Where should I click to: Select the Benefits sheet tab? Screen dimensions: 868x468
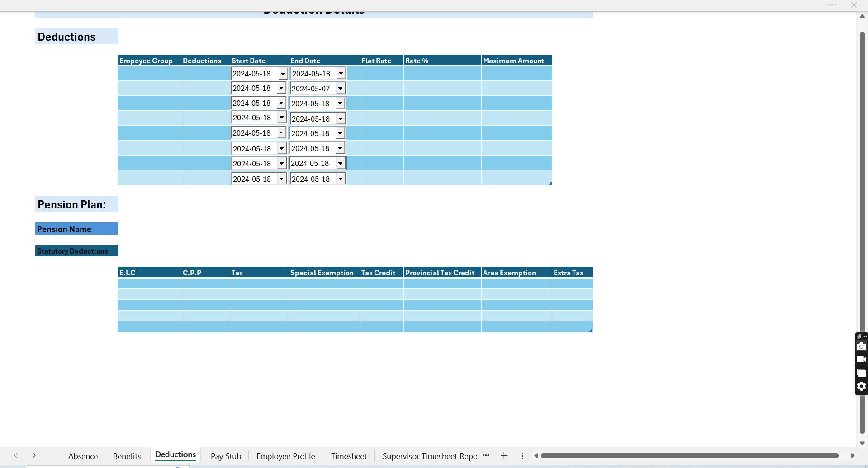tap(127, 456)
